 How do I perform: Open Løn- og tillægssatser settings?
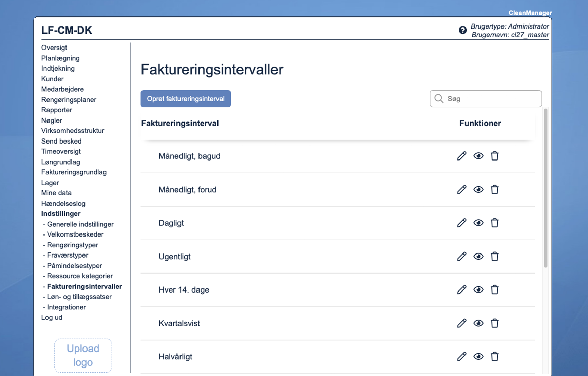[79, 297]
